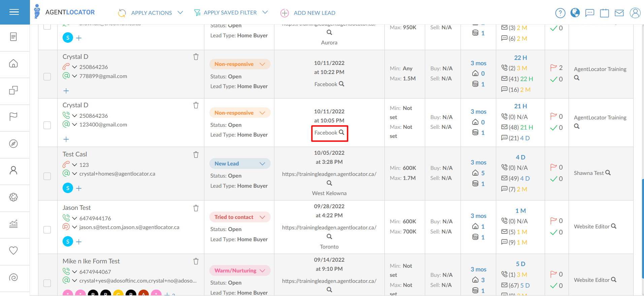Add tag with plus on Test Casl
Viewport: 644px width, 296px height.
[79, 188]
